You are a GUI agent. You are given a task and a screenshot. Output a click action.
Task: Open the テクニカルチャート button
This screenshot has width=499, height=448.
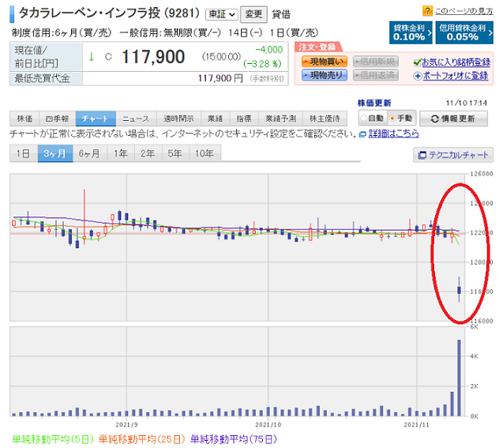pos(453,155)
